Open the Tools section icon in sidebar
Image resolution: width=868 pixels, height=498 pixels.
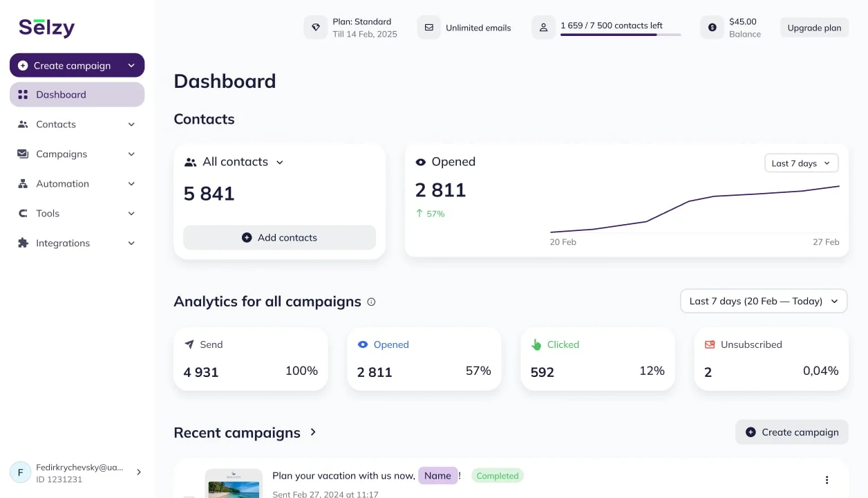21,214
